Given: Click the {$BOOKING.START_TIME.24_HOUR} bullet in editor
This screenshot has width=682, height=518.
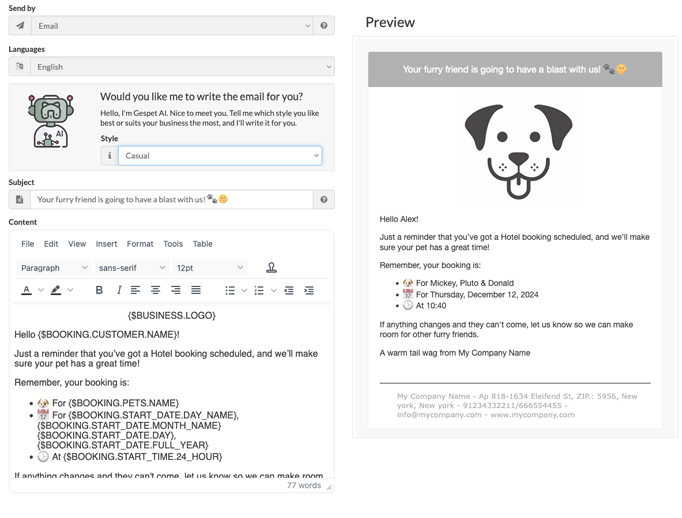Looking at the screenshot, I should (130, 457).
